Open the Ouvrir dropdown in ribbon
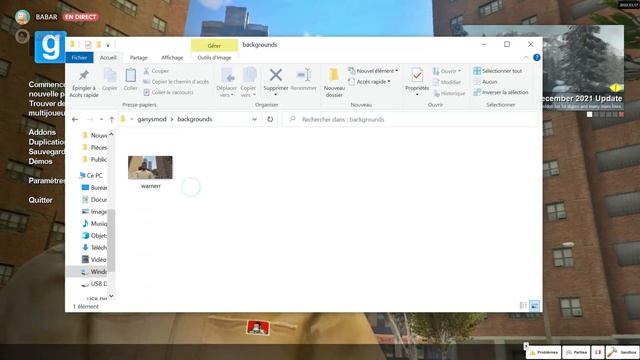The image size is (640, 360). click(447, 71)
